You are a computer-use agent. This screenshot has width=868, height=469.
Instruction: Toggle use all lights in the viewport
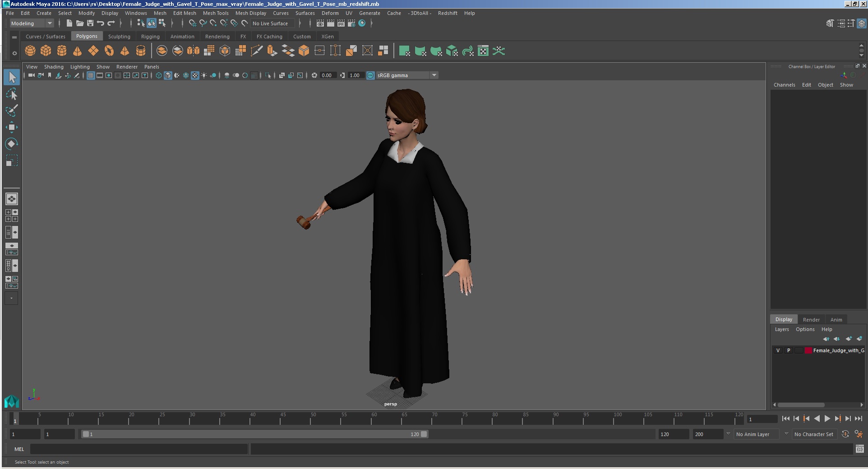pos(204,75)
